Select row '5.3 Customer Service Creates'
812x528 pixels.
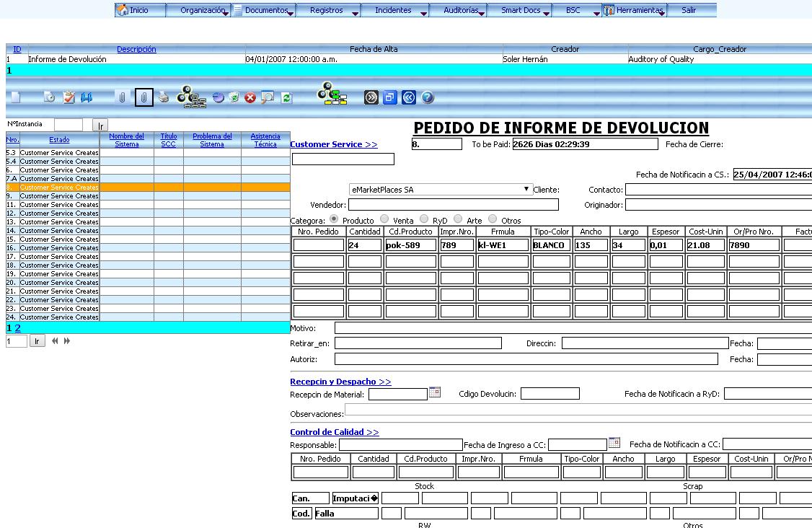pyautogui.click(x=148, y=152)
